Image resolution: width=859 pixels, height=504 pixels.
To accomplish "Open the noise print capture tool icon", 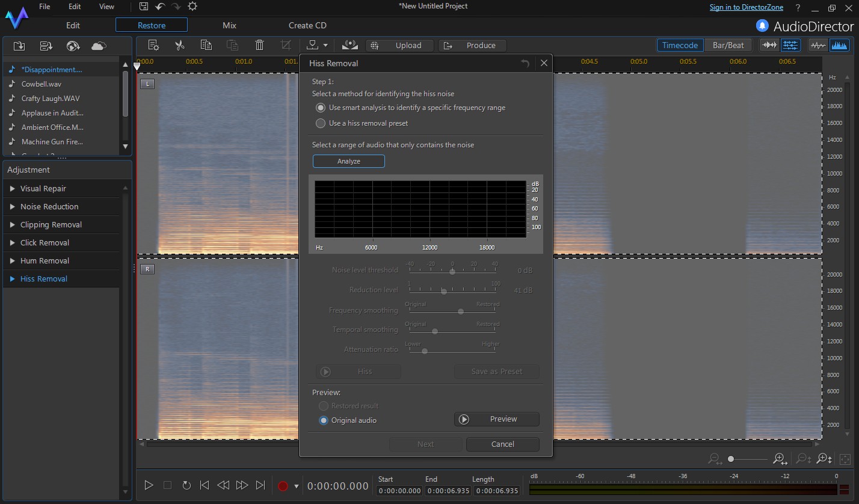I will click(349, 45).
